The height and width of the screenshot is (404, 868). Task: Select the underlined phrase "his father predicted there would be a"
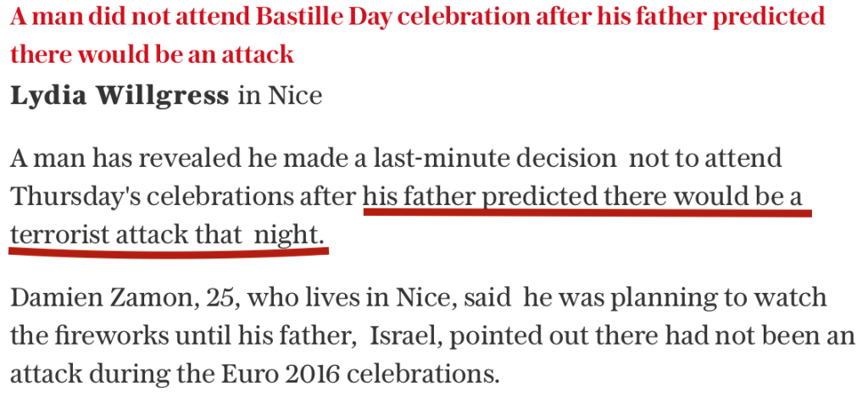(x=582, y=196)
